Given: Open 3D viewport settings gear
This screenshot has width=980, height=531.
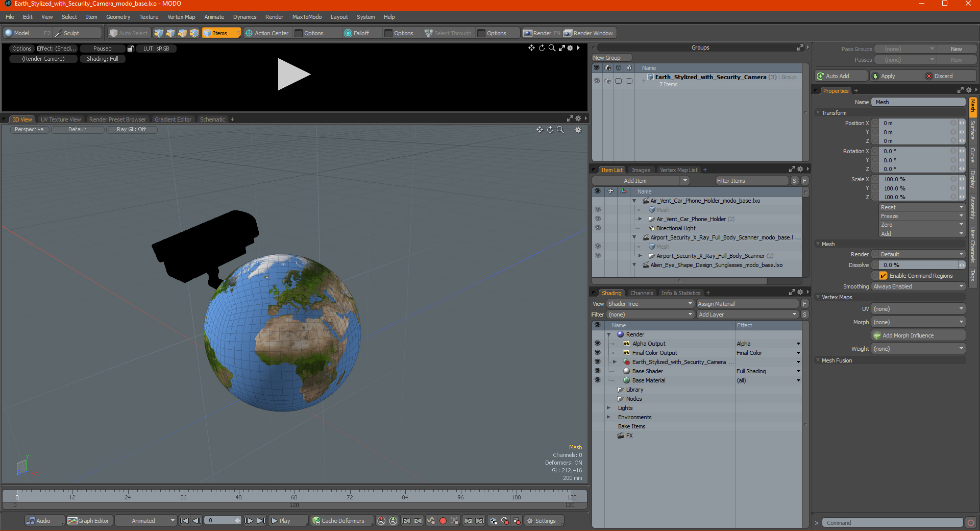Looking at the screenshot, I should click(x=578, y=130).
